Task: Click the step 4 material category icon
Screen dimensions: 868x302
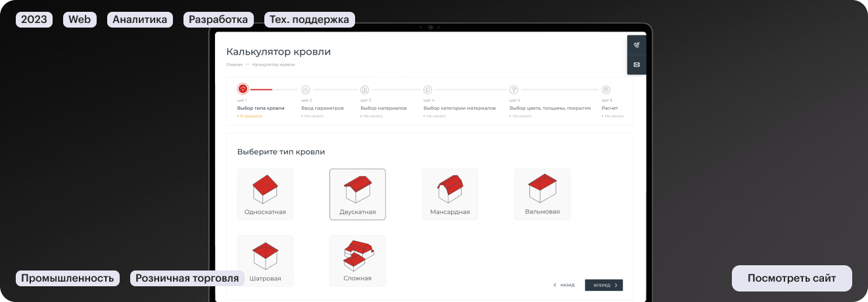Action: 427,89
